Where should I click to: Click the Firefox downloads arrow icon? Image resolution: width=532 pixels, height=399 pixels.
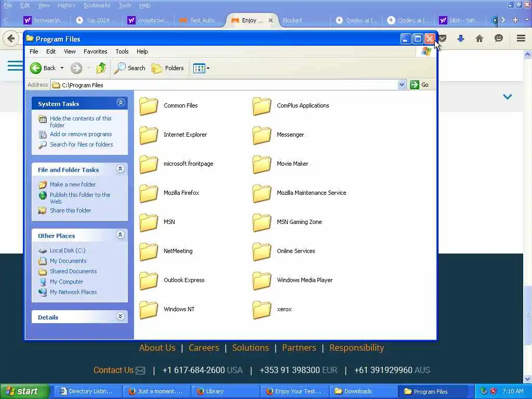[461, 38]
